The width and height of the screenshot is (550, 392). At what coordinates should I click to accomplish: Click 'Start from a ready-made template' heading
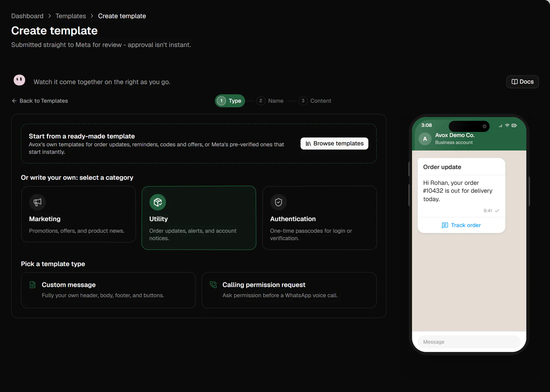82,136
